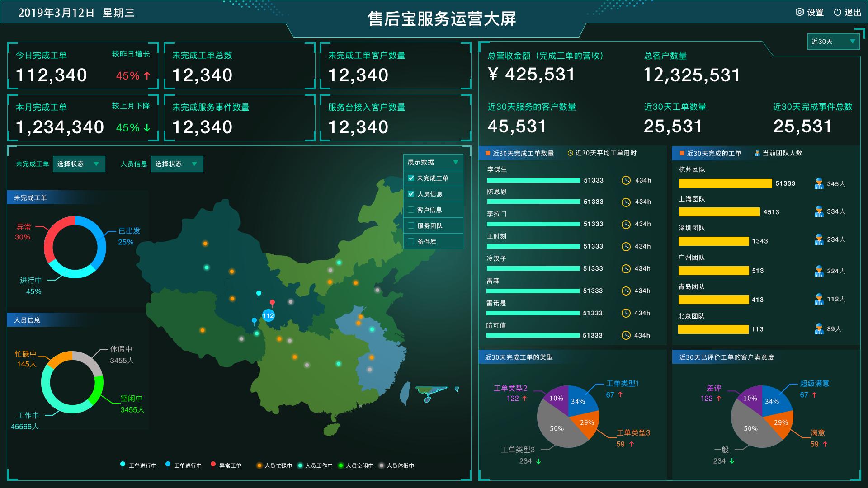Uncheck the 未完成工单 checkbox

pos(411,178)
